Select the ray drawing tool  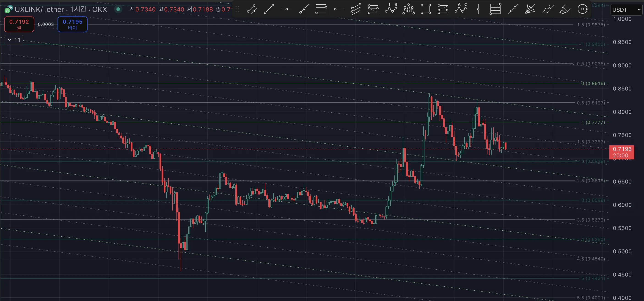click(304, 9)
